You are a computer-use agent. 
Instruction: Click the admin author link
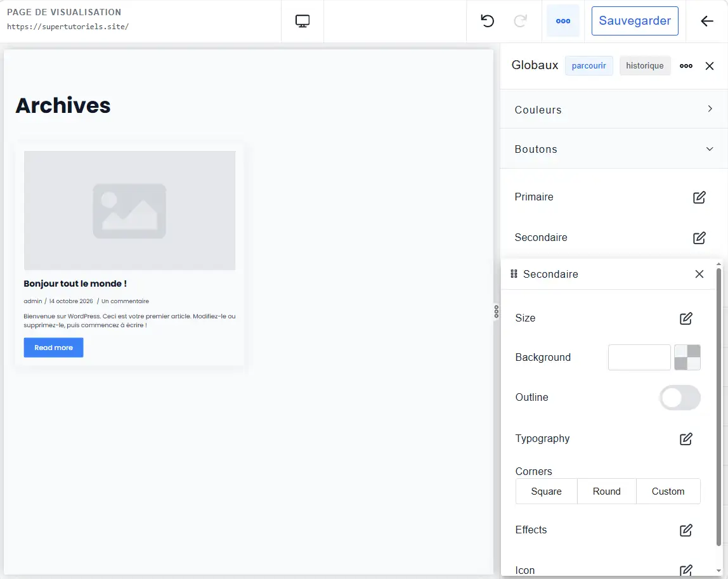point(33,301)
